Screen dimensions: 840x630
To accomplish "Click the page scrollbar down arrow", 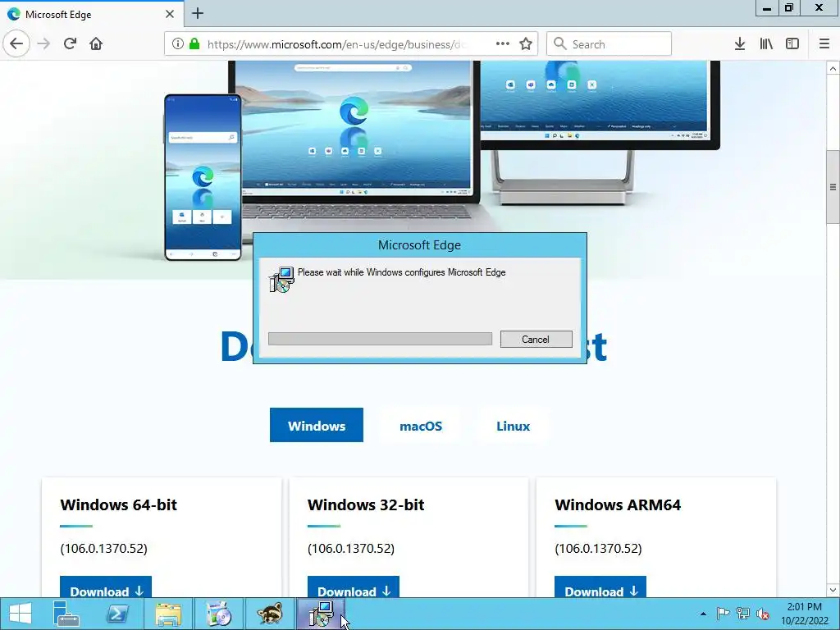I will tap(833, 590).
